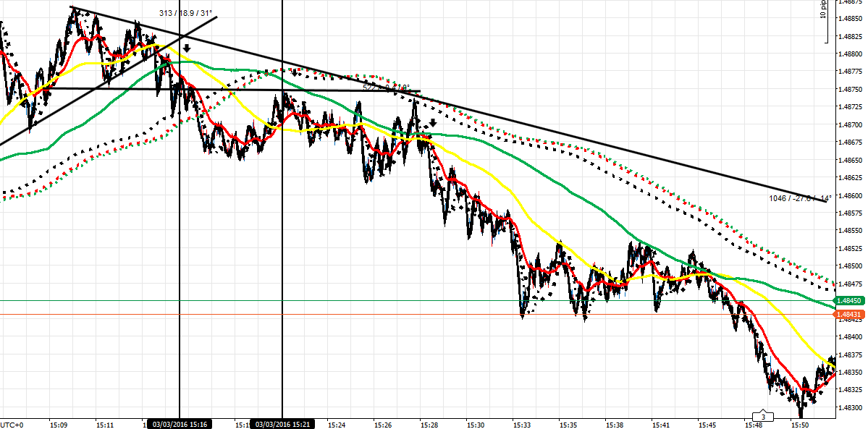Viewport: 868px width, 429px height.
Task: Select the down arrow marker near 15:28
Action: click(432, 122)
